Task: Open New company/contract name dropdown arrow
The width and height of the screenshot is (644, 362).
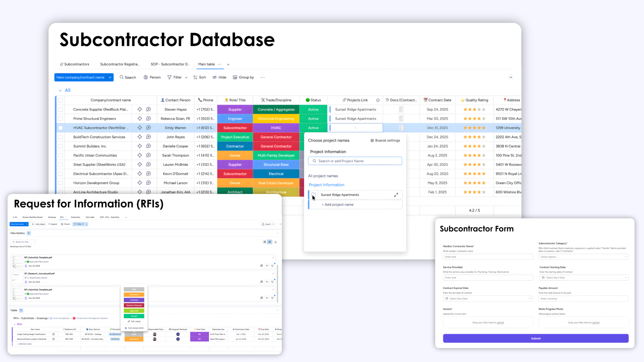Action: (110, 77)
